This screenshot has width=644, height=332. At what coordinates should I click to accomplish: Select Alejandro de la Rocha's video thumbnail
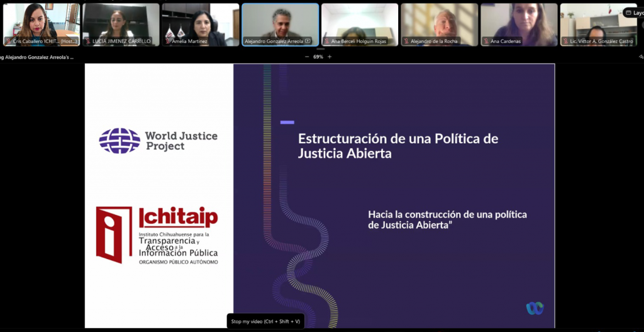point(440,25)
